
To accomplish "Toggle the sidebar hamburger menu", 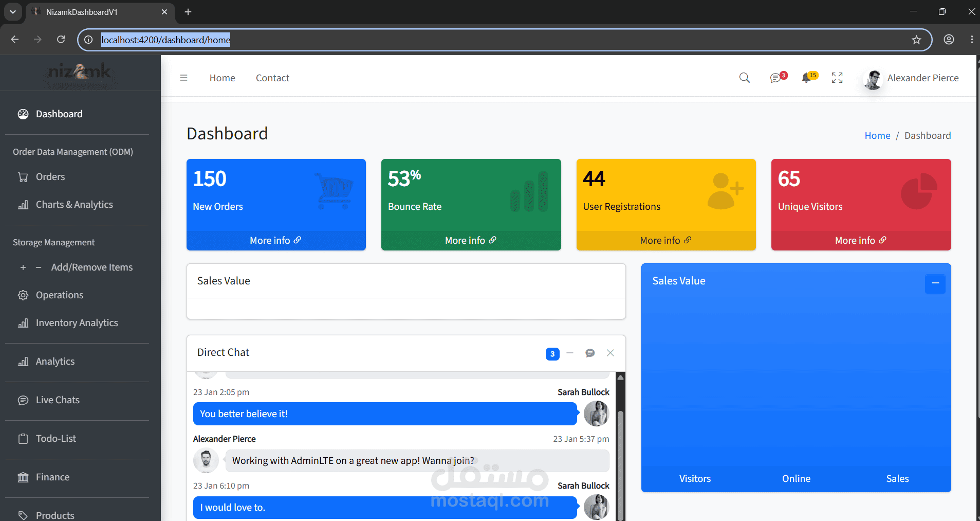I will pyautogui.click(x=183, y=78).
